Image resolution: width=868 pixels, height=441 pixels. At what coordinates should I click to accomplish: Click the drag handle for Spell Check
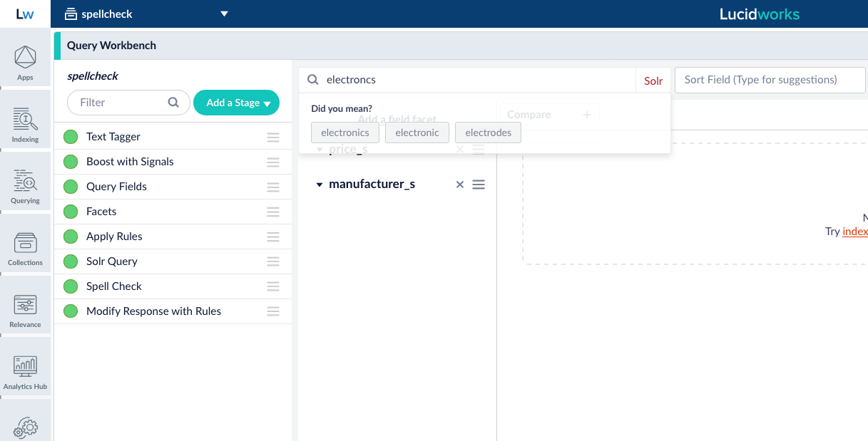click(x=273, y=286)
